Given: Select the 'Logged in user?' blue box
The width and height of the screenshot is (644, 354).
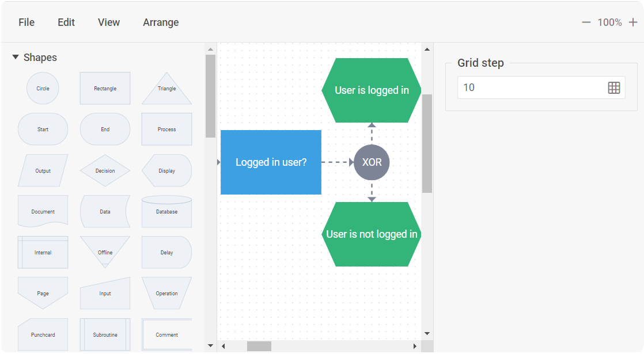Looking at the screenshot, I should pos(271,162).
